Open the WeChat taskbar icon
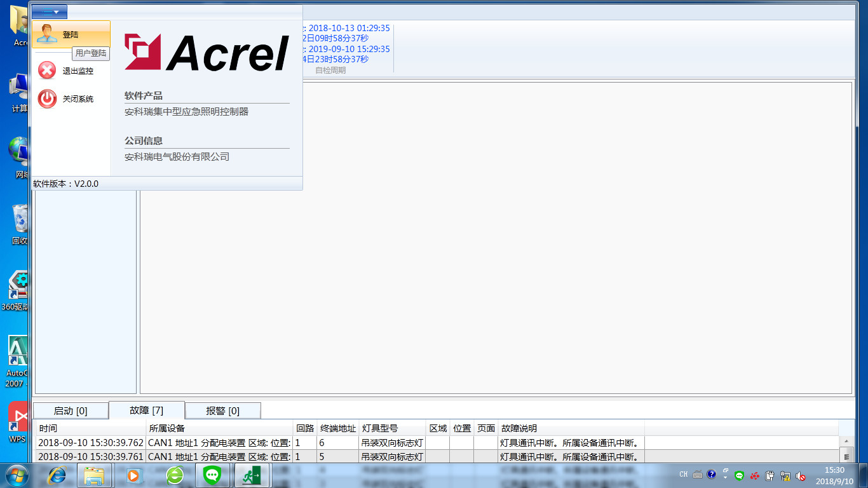Screen dimensions: 868x488 pos(212,475)
